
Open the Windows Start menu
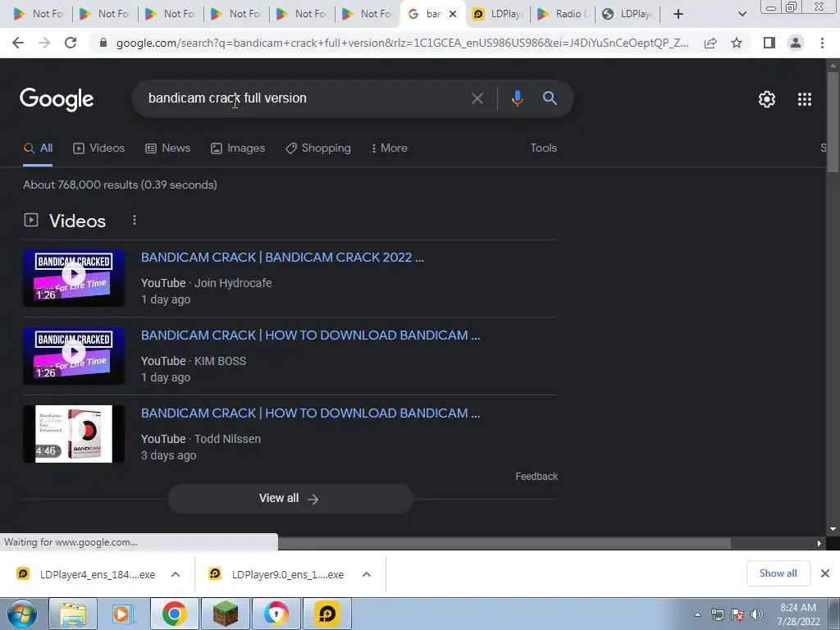(x=22, y=614)
